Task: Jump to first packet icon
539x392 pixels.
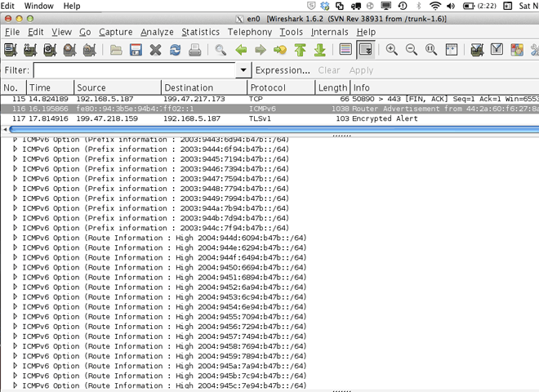Action: 300,50
